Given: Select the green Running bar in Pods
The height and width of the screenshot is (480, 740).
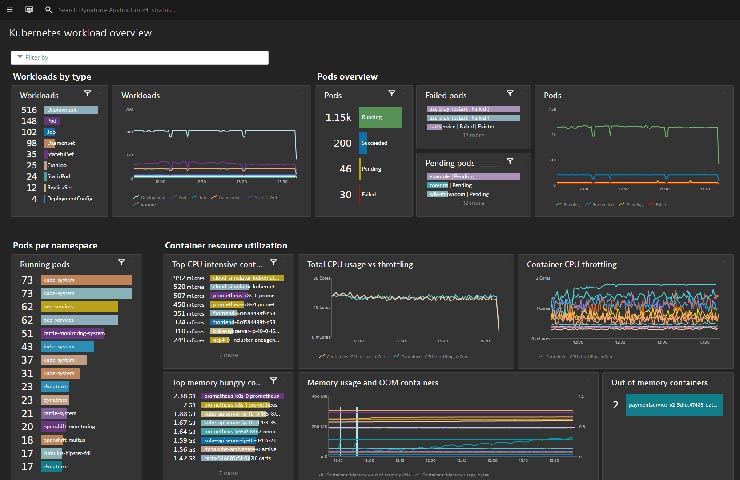Looking at the screenshot, I should pyautogui.click(x=381, y=117).
